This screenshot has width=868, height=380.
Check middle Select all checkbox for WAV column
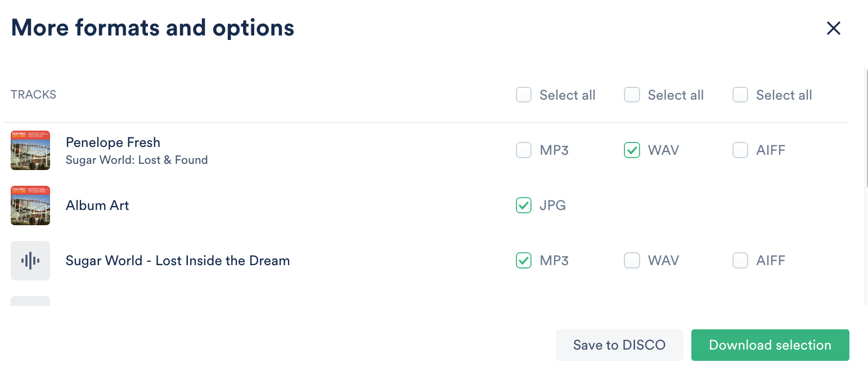(x=632, y=95)
